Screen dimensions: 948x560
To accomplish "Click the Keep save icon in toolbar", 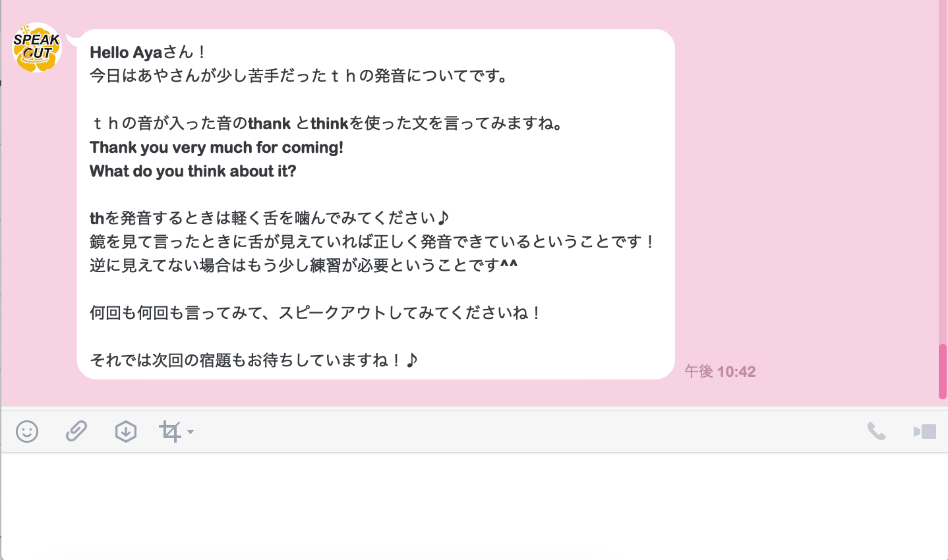I will [x=125, y=432].
